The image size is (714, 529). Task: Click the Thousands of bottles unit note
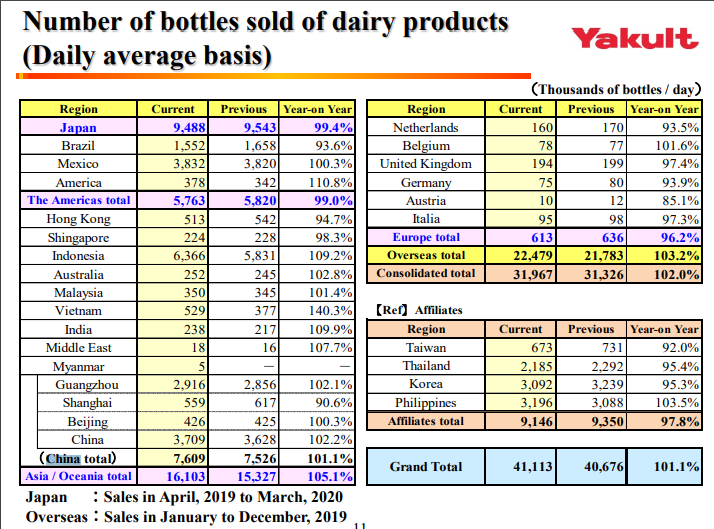[616, 89]
